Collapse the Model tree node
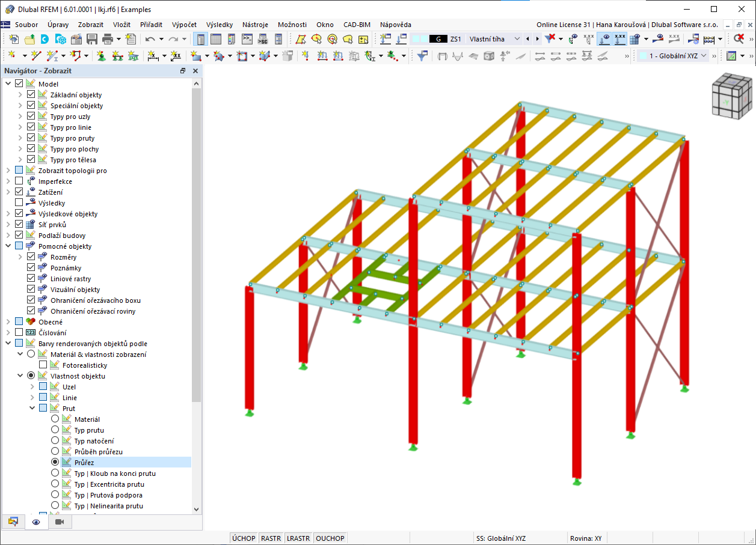This screenshot has height=545, width=756. point(8,84)
